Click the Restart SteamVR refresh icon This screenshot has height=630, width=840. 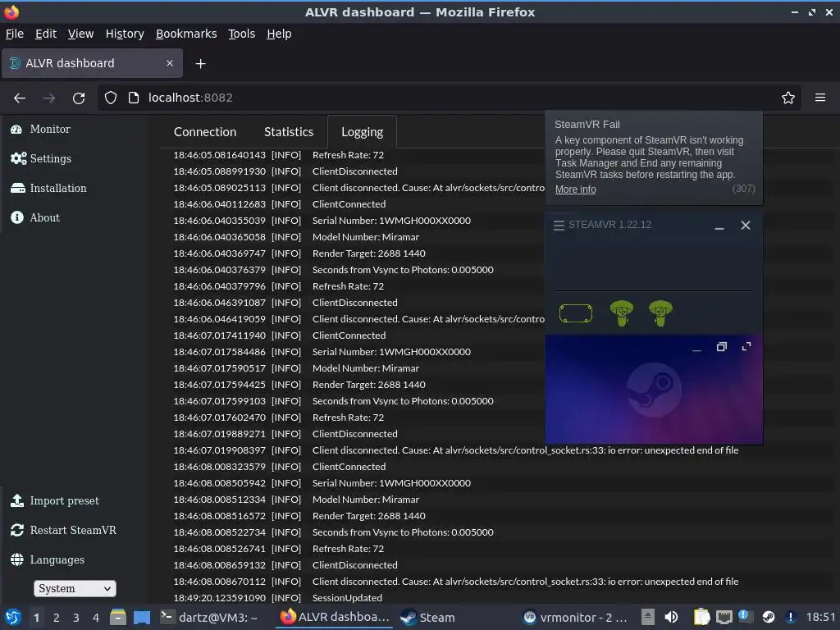click(17, 530)
